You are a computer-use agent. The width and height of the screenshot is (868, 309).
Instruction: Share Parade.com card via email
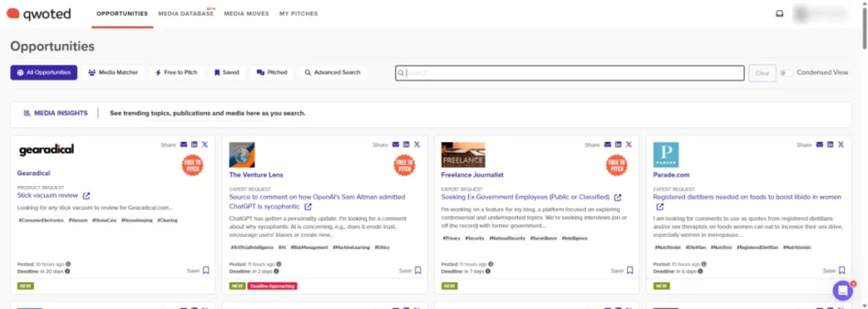click(820, 144)
